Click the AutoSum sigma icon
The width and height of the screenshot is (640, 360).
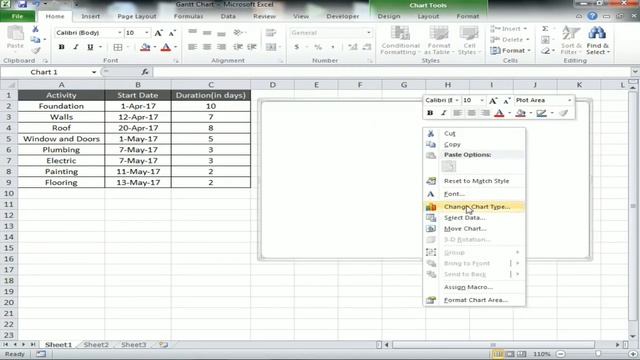coord(545,29)
